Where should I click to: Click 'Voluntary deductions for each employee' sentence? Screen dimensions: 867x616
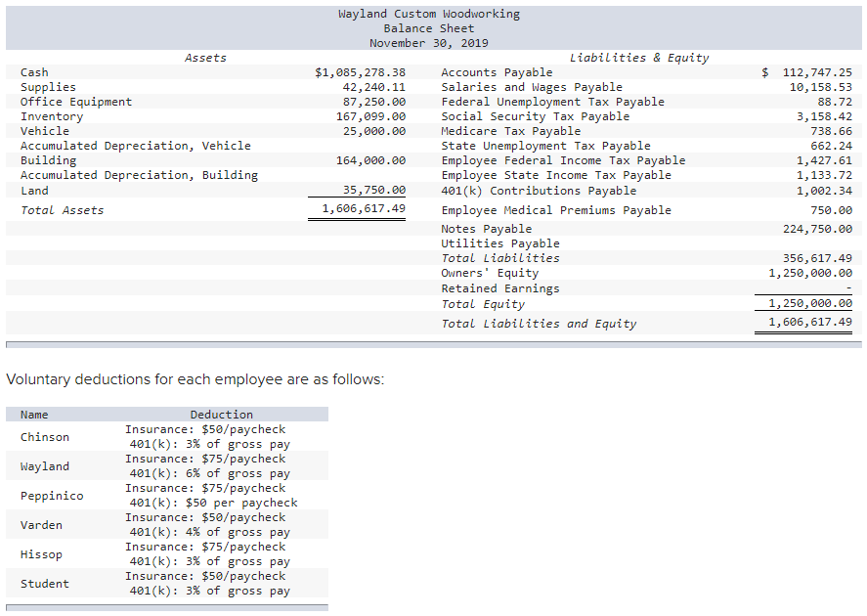(195, 380)
